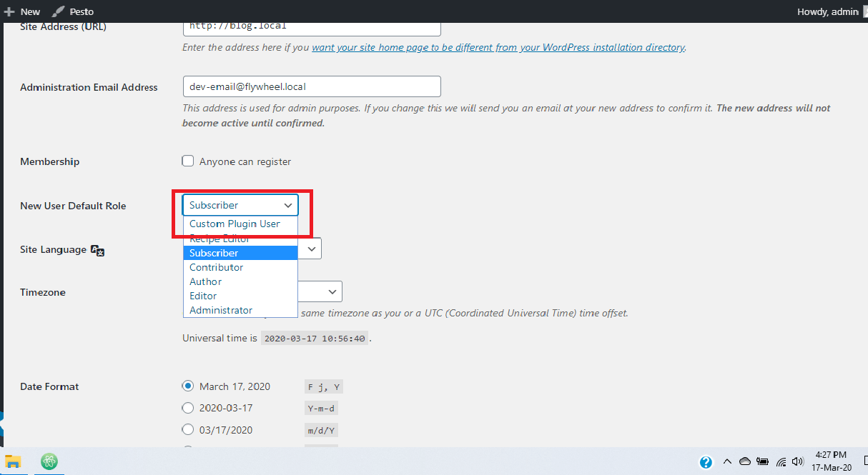Open File Explorer from the taskbar
This screenshot has height=475, width=868.
13,461
